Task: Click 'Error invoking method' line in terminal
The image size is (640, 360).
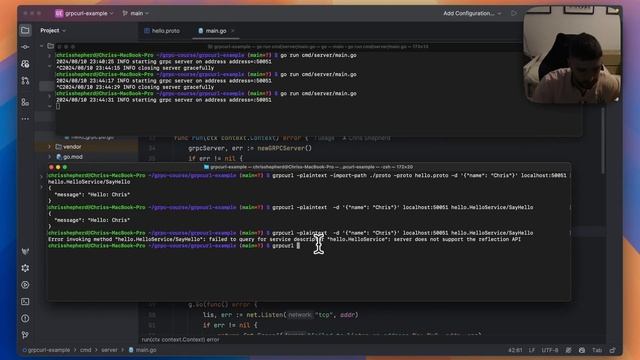Action: click(x=284, y=239)
